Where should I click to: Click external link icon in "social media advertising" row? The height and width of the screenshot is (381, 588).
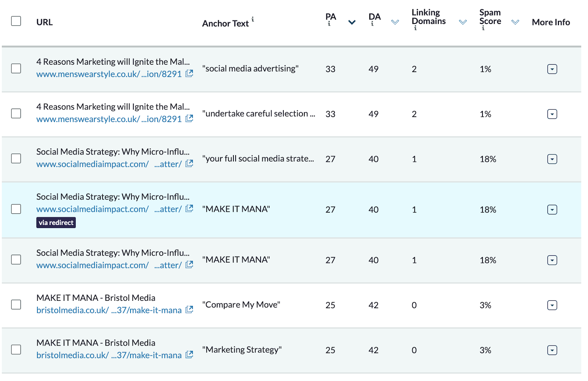click(189, 74)
